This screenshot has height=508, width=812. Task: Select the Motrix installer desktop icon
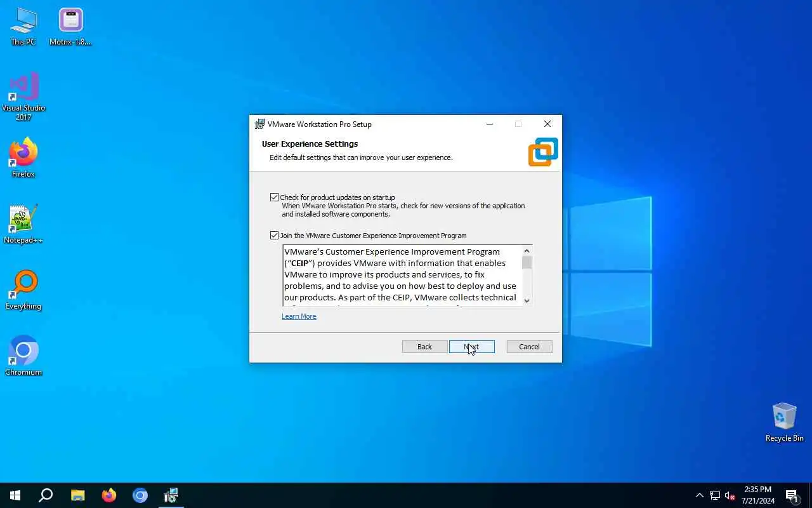point(70,27)
